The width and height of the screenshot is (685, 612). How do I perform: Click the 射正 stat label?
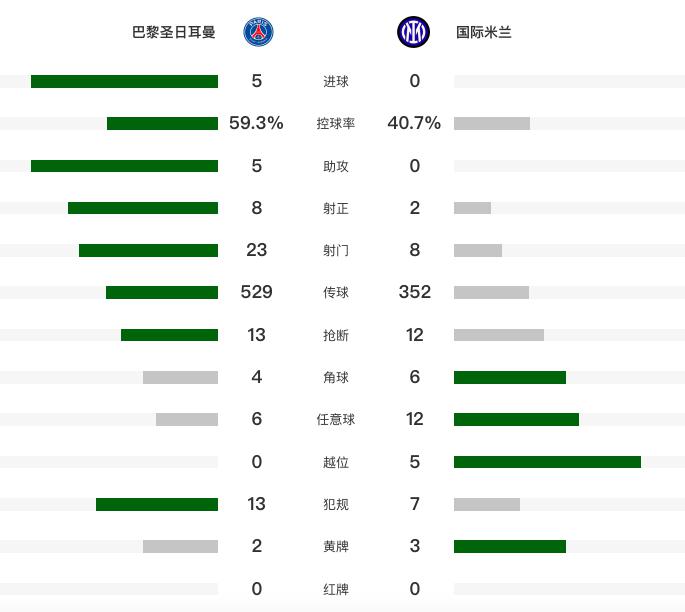pyautogui.click(x=336, y=208)
